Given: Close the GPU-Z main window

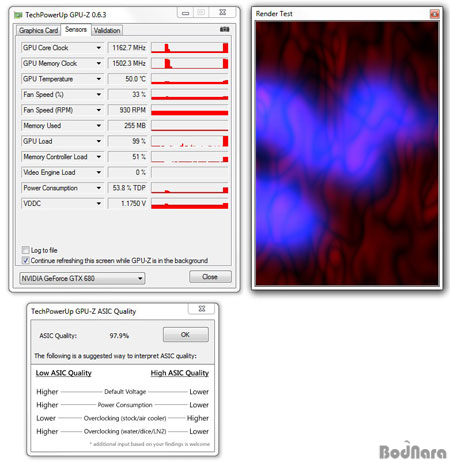Looking at the screenshot, I should point(223,13).
